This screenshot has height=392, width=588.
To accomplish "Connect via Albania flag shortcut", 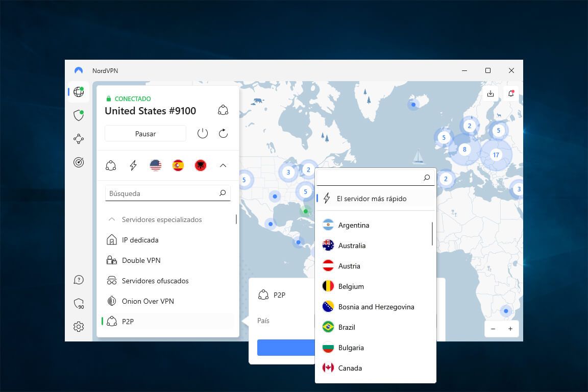I will 201,165.
